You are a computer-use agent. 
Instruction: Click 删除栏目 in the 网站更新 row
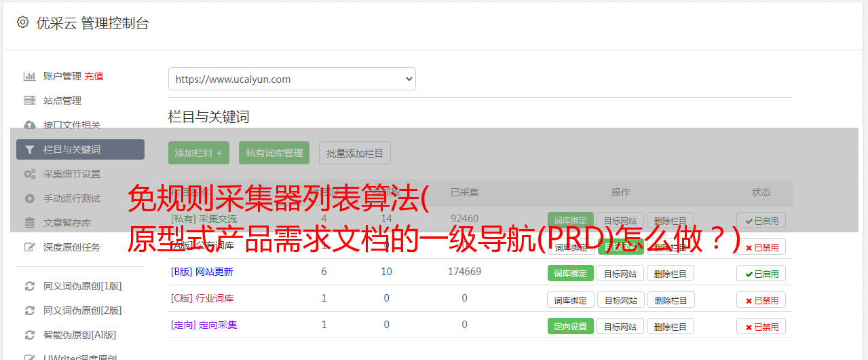click(671, 274)
